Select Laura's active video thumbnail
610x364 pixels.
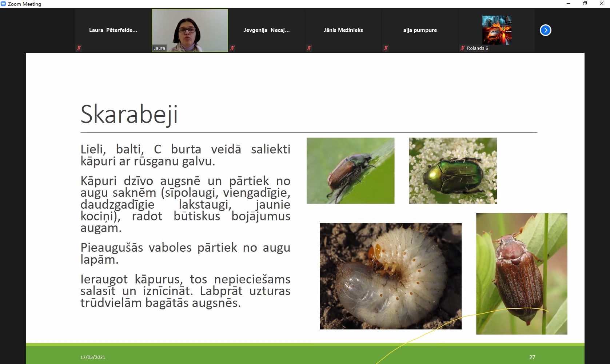tap(190, 30)
